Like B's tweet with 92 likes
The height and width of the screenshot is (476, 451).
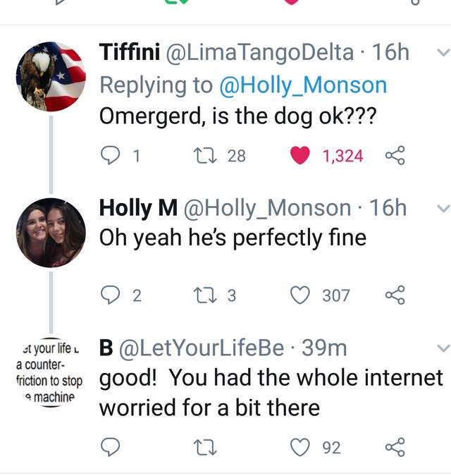pos(301,447)
